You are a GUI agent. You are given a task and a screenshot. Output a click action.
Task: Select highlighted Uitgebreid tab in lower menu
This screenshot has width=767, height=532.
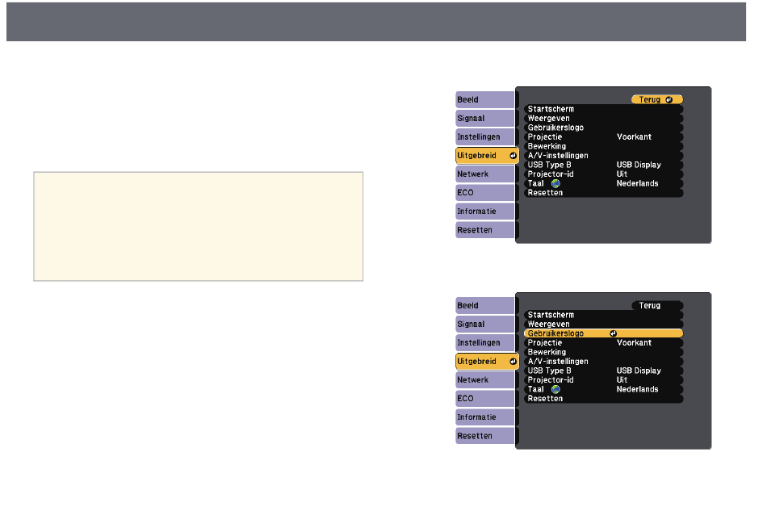pyautogui.click(x=487, y=362)
